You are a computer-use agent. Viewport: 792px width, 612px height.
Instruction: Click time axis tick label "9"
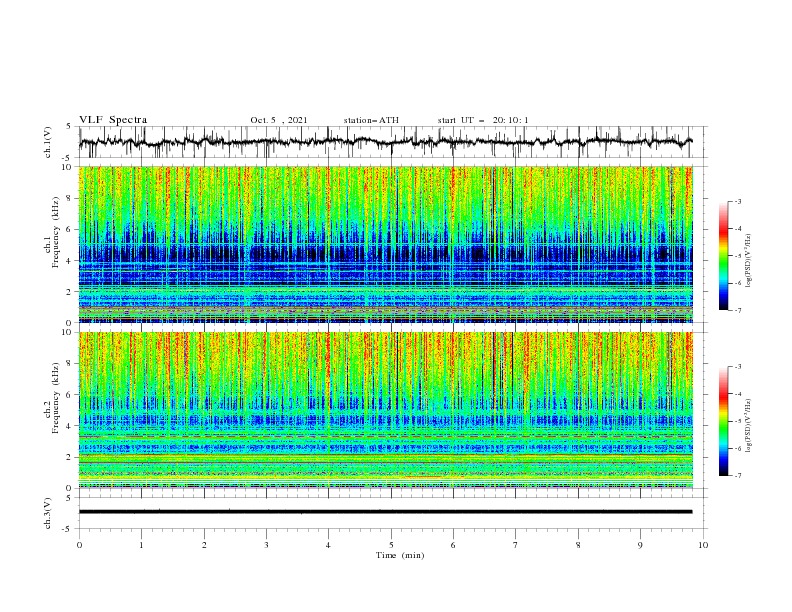tap(640, 545)
